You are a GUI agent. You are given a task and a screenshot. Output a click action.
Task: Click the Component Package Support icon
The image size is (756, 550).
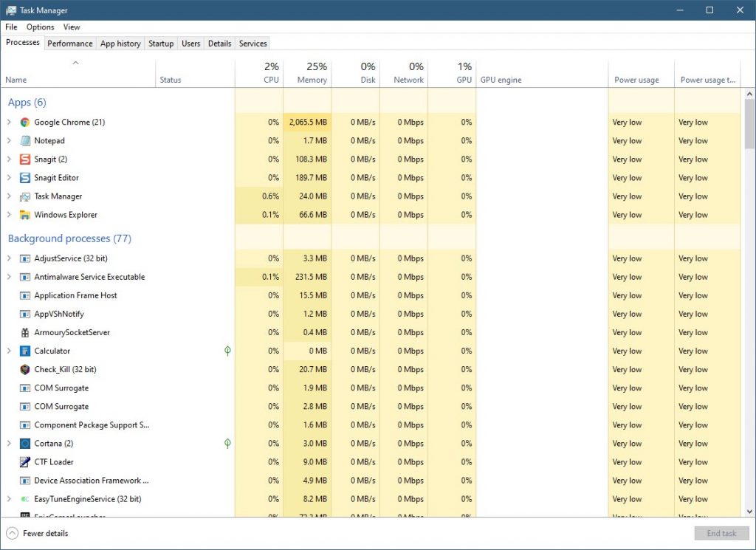pos(25,425)
